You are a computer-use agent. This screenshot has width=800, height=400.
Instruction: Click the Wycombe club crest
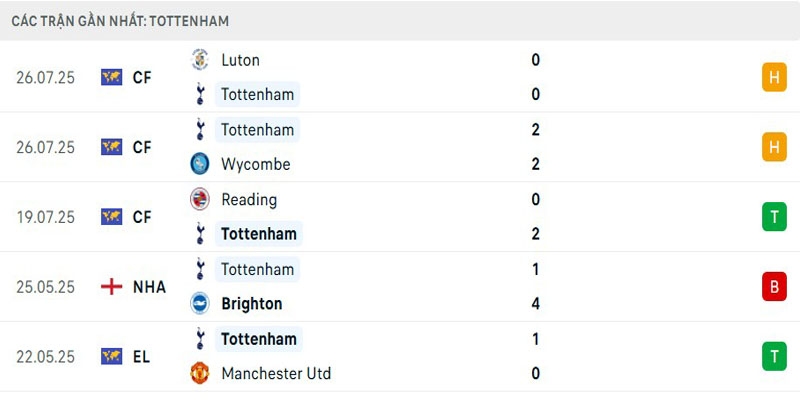pos(199,164)
